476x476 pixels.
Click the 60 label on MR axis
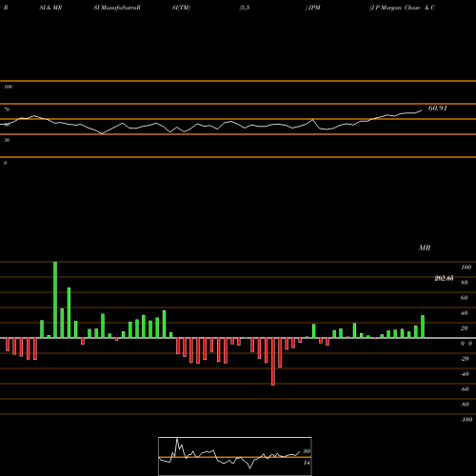point(465,298)
